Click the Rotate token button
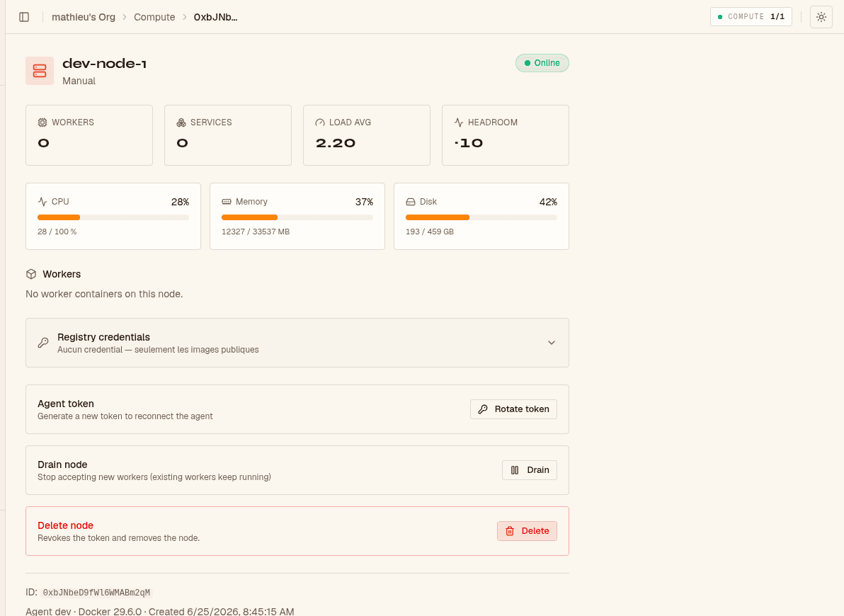 pos(513,409)
